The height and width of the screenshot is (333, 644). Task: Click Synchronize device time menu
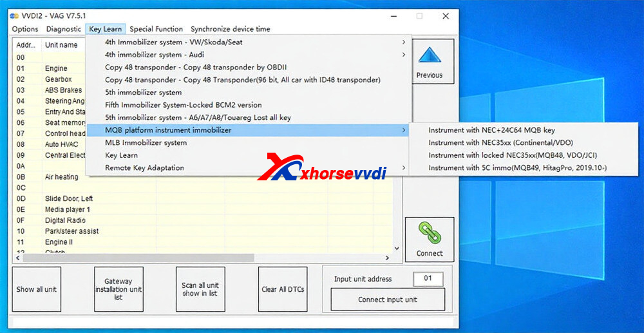[231, 29]
